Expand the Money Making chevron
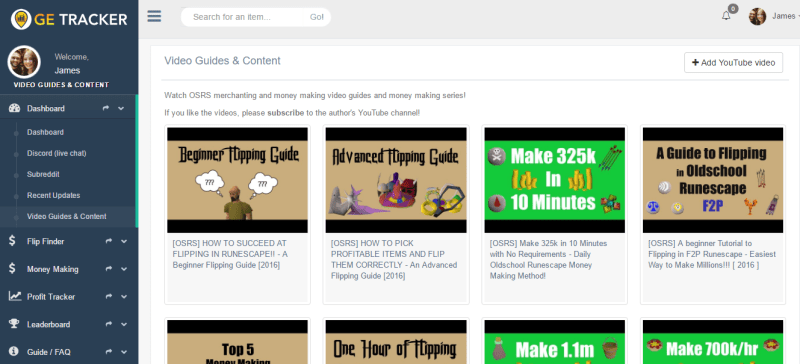Viewport: 800px width, 364px height. coord(123,269)
